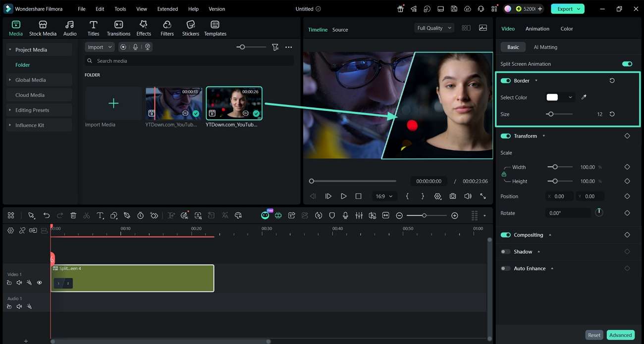Open the File menu
The image size is (644, 344).
pyautogui.click(x=82, y=9)
